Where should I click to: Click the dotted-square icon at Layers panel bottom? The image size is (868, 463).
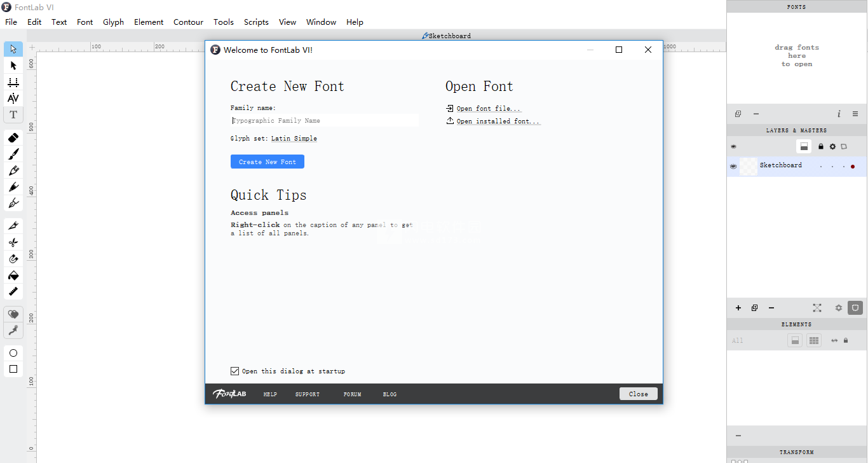(855, 308)
